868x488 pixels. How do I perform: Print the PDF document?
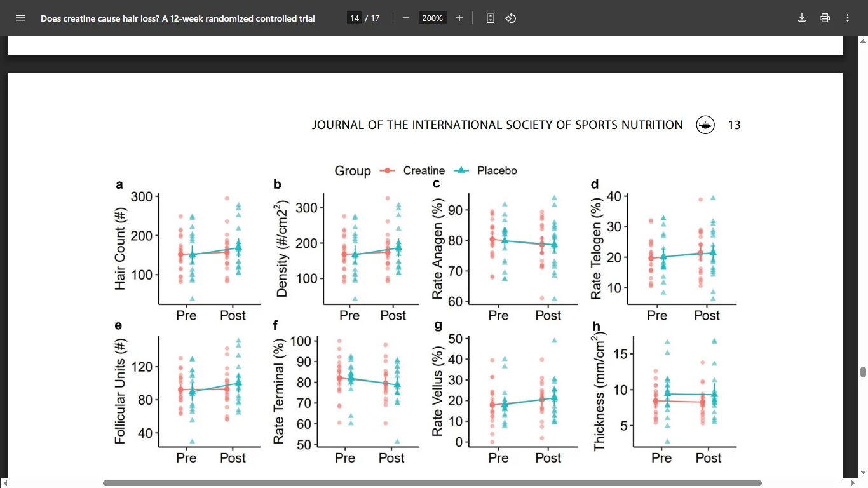(825, 18)
